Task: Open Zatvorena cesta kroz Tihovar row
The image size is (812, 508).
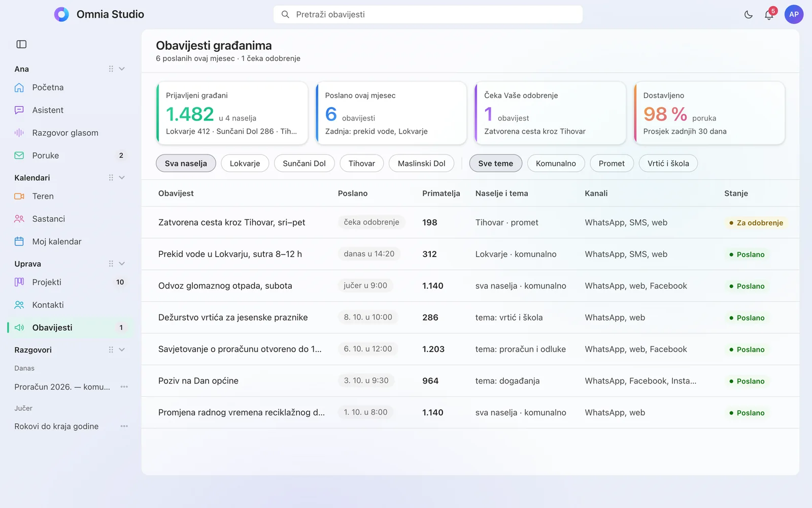Action: click(x=470, y=223)
